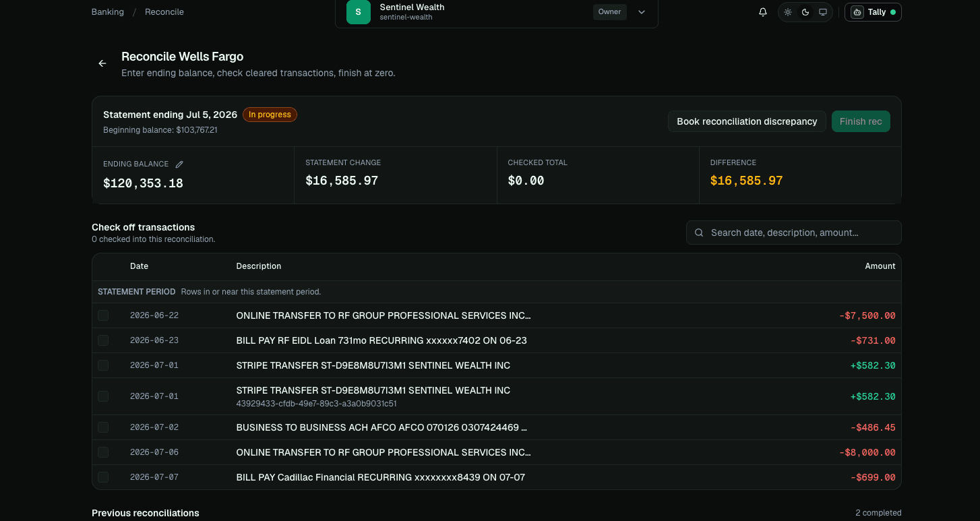
Task: Click the Finish rec button
Action: (x=861, y=121)
